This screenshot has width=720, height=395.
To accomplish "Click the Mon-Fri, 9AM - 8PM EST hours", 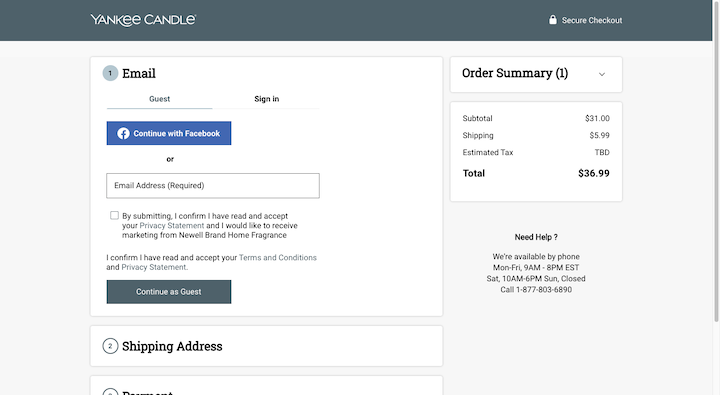I will pos(536,268).
